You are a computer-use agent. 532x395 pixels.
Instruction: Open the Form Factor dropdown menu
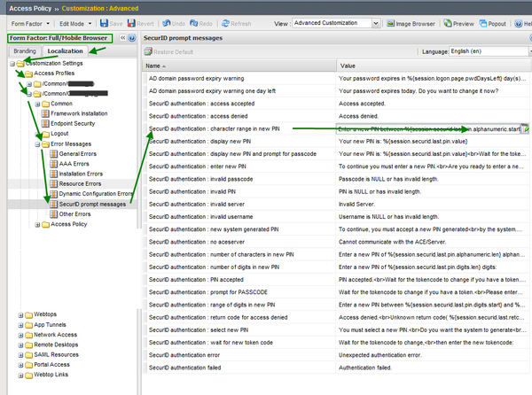[27, 24]
